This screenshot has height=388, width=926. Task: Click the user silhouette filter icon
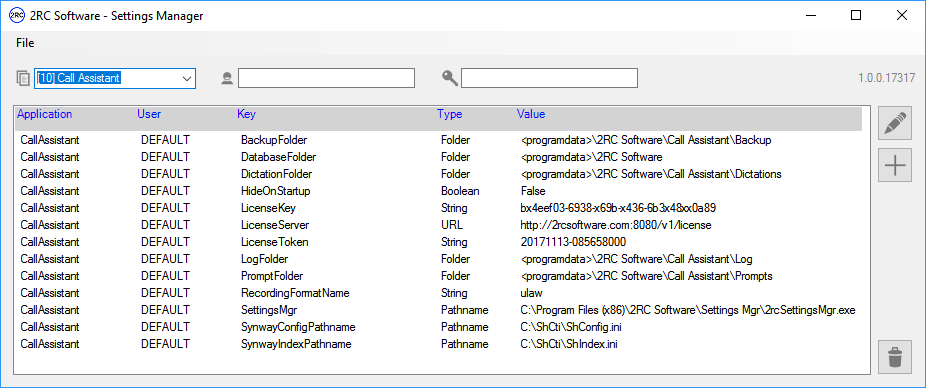227,79
